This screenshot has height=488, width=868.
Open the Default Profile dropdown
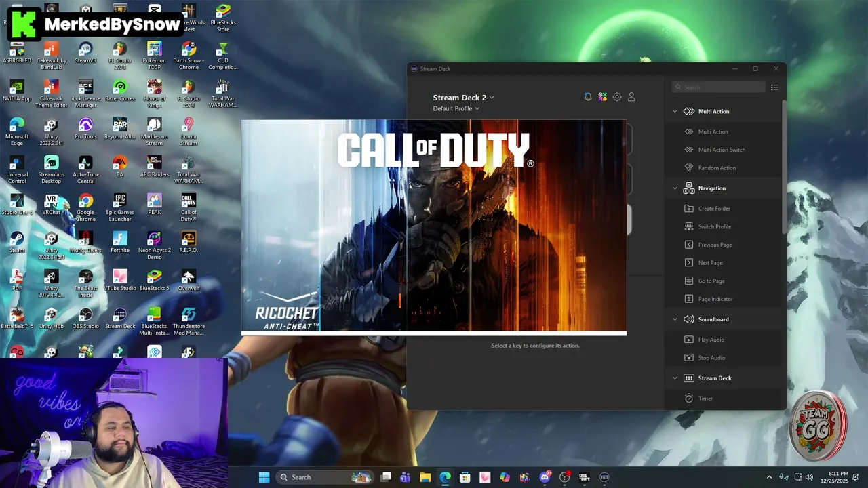[x=456, y=108]
